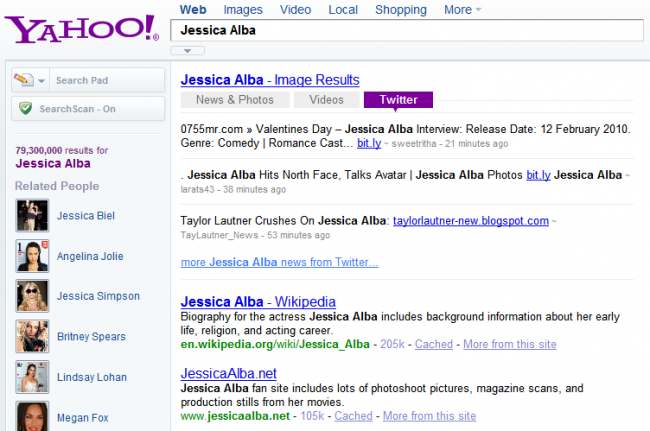This screenshot has height=431, width=650.
Task: Select the Twitter results tab
Action: click(x=398, y=100)
